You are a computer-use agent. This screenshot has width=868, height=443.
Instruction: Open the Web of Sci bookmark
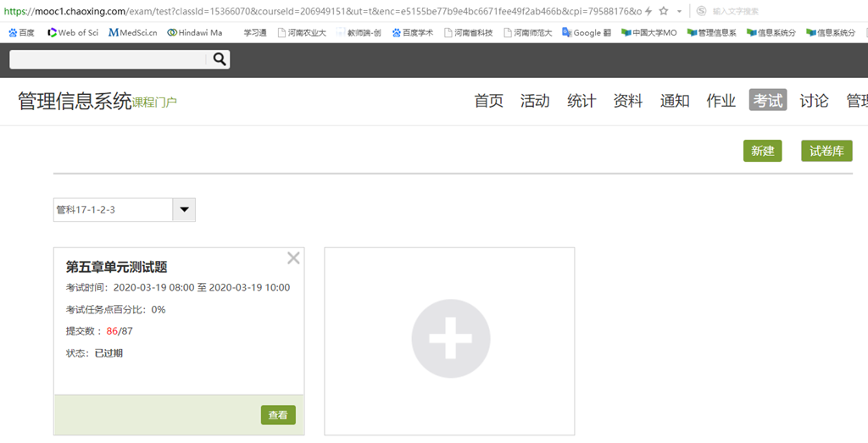(x=73, y=33)
